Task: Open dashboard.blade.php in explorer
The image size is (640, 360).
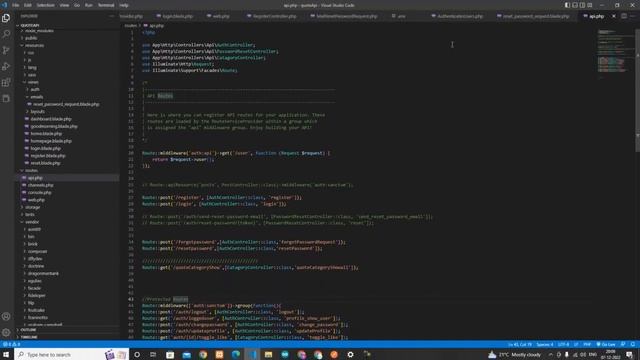Action: (x=51, y=119)
